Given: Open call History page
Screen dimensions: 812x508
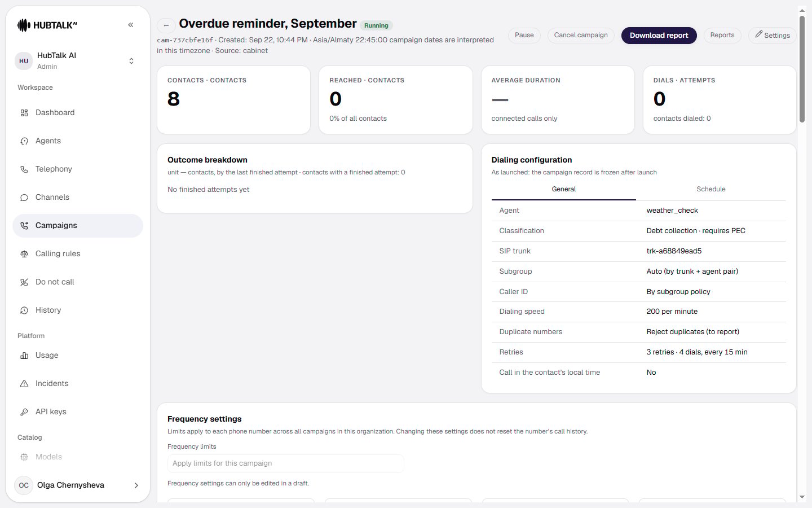Looking at the screenshot, I should coord(78,310).
